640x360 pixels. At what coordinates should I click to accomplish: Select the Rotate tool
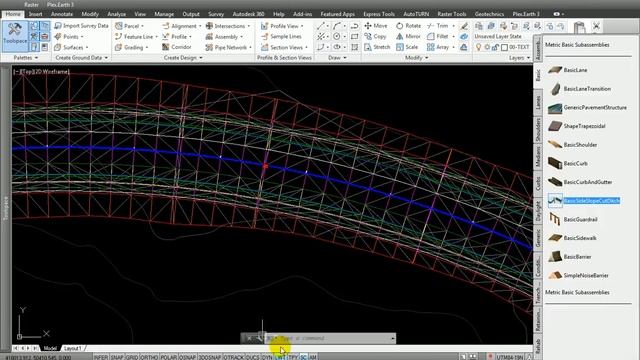[408, 26]
